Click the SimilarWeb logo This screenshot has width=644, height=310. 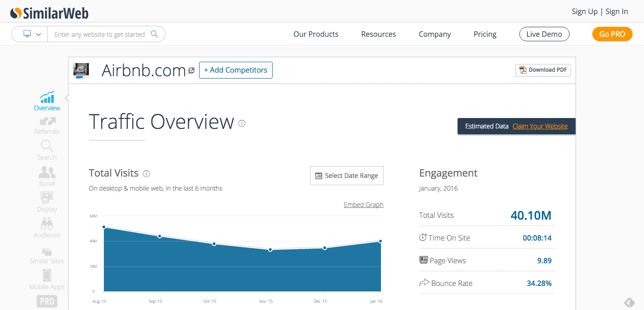click(49, 13)
